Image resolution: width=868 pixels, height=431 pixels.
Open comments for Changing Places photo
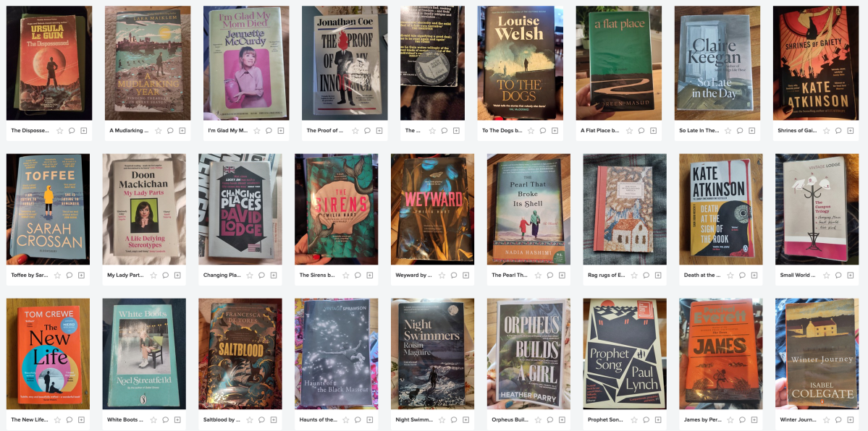point(261,275)
